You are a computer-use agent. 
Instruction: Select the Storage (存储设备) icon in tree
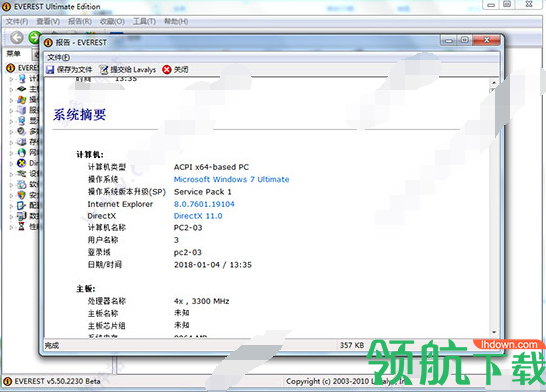pos(22,142)
